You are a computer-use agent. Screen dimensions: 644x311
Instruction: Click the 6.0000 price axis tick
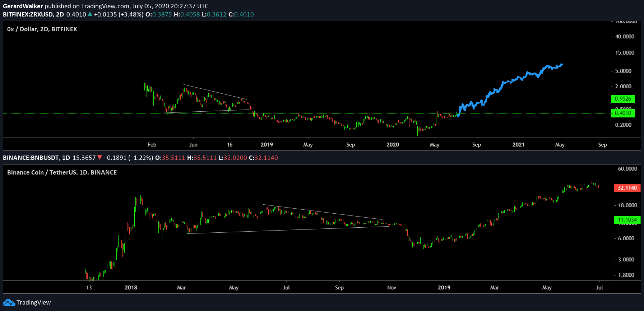point(626,238)
